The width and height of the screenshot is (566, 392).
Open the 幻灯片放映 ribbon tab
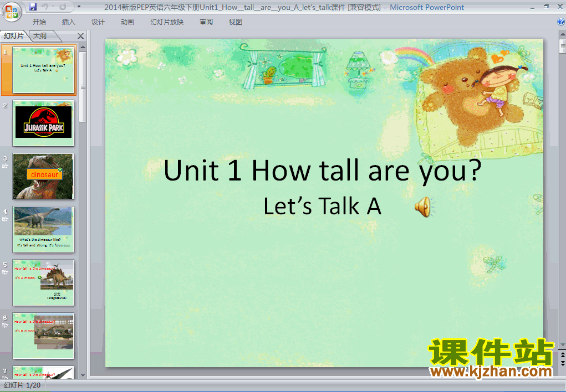coord(167,22)
